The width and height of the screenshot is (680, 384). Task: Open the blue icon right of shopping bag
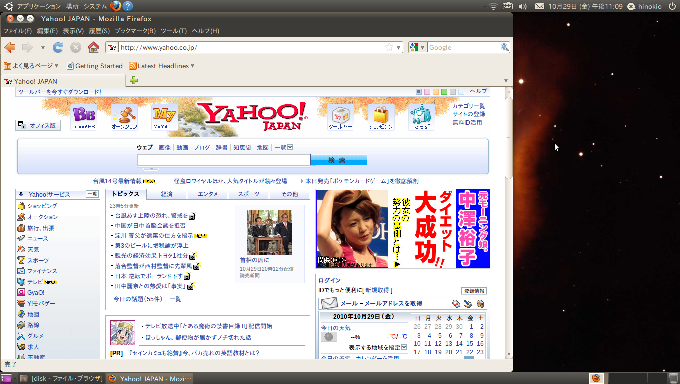point(421,117)
